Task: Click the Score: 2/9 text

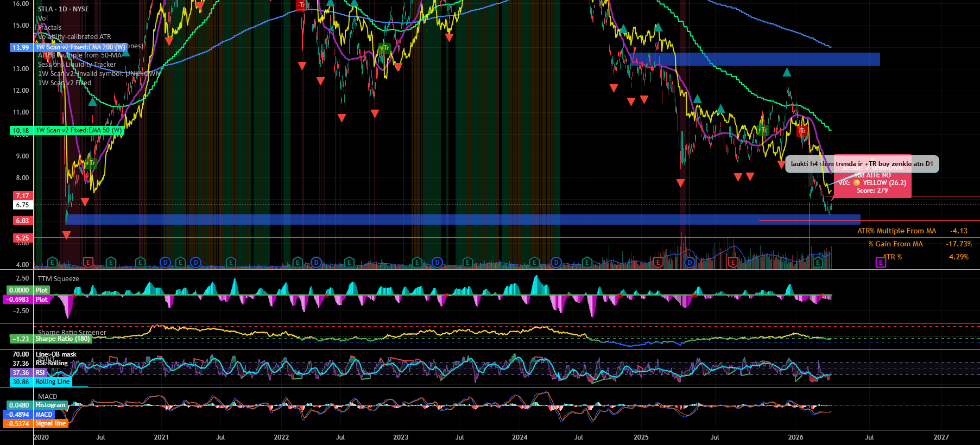Action: tap(872, 190)
